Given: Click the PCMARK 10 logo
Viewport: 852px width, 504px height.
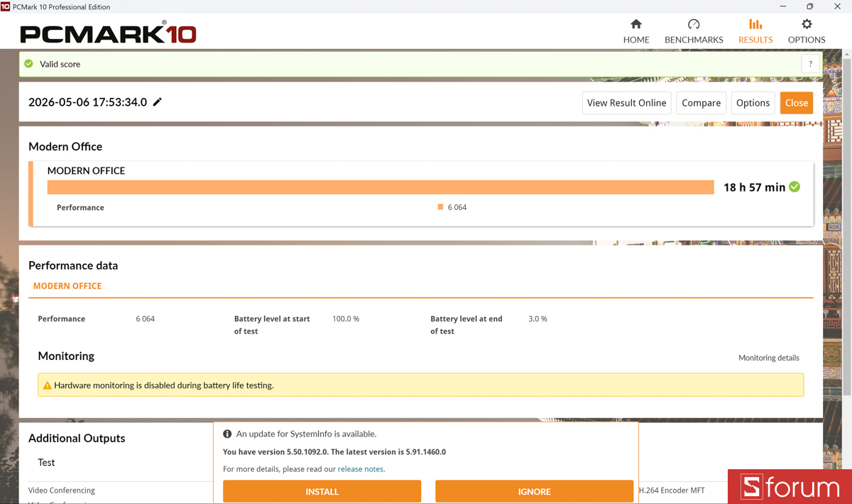Looking at the screenshot, I should (x=108, y=33).
